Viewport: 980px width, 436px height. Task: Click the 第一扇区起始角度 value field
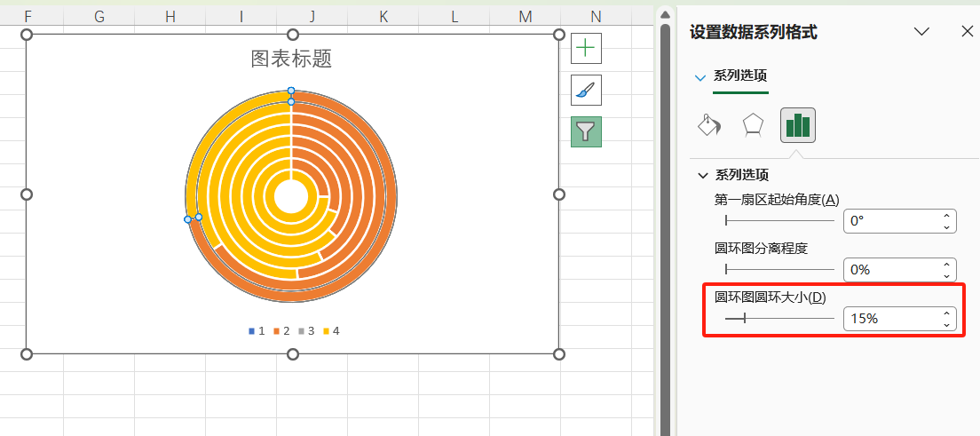(890, 221)
